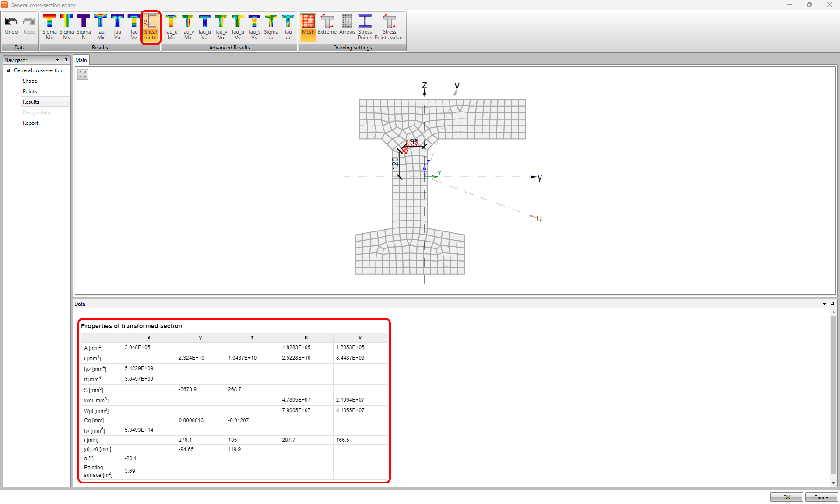Show the Sigma ω advanced result
Viewport: 840px width, 504px height.
(x=271, y=26)
